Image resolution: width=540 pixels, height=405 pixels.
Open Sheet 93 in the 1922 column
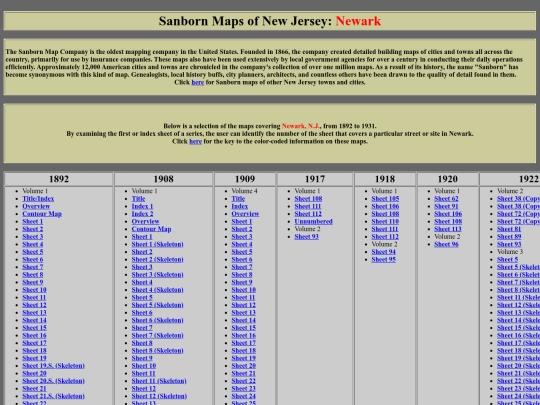509,244
